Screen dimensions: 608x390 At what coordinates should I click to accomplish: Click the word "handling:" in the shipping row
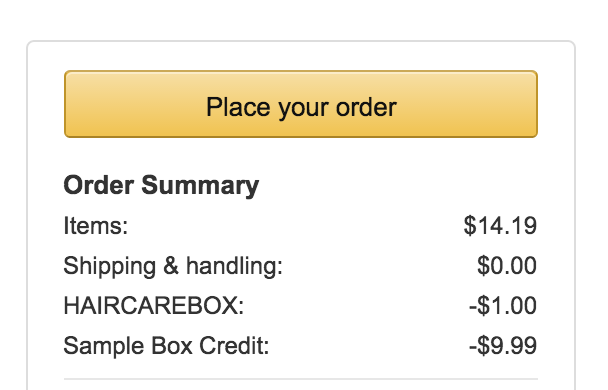(234, 266)
